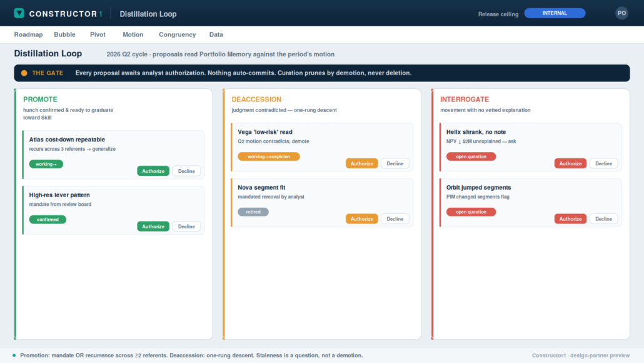644x363 pixels.
Task: Click the 'retired' status tag
Action: 253,212
